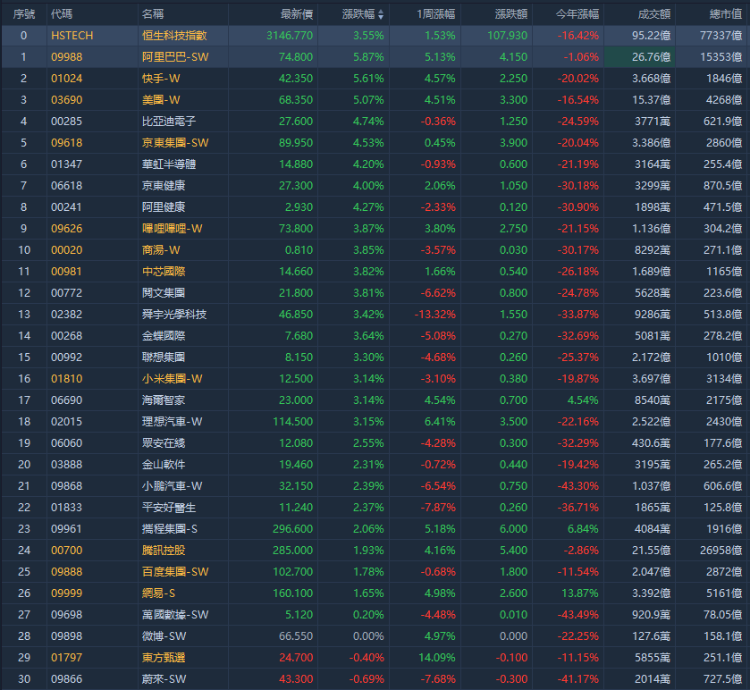Image resolution: width=750 pixels, height=690 pixels.
Task: Select stock code 03690
Action: (x=66, y=100)
